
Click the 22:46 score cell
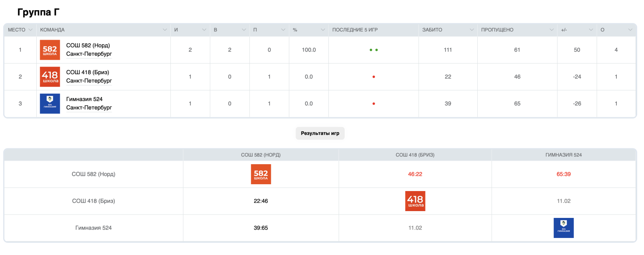click(x=261, y=201)
